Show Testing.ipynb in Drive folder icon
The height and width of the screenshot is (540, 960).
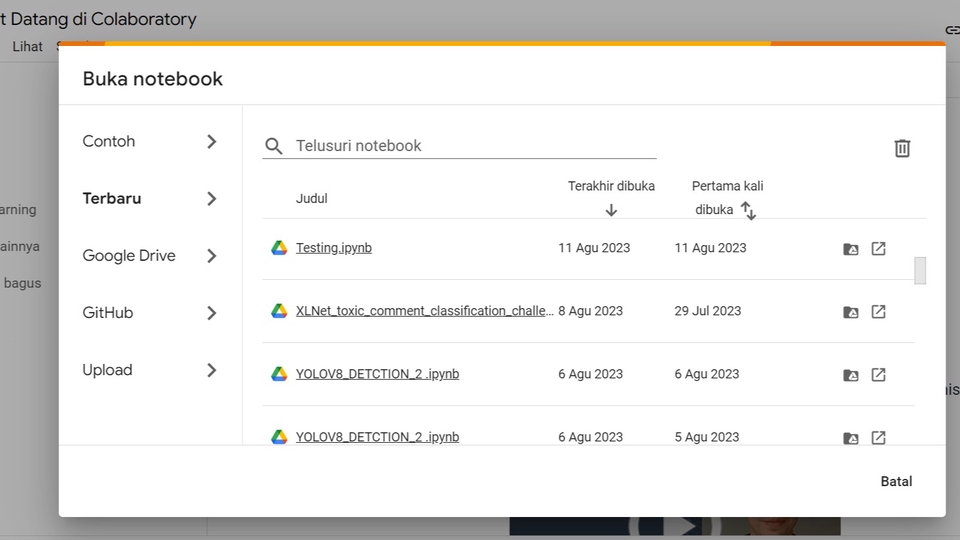coord(850,248)
